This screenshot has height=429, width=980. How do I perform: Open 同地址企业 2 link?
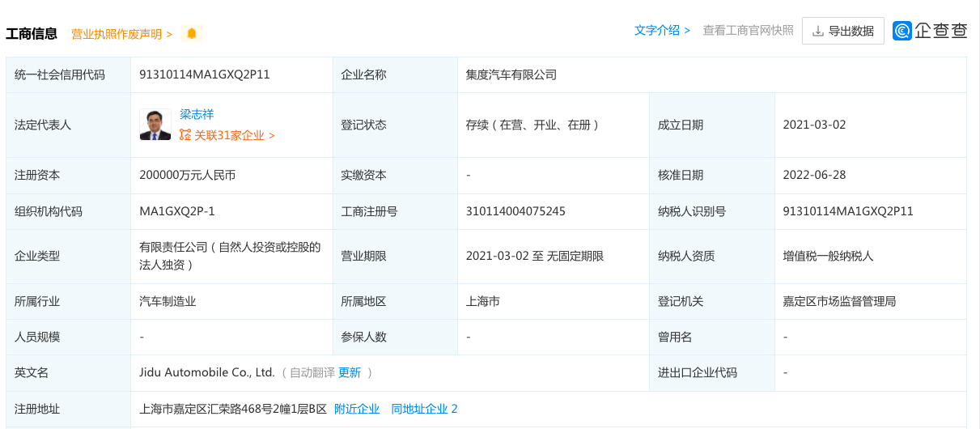tap(425, 409)
